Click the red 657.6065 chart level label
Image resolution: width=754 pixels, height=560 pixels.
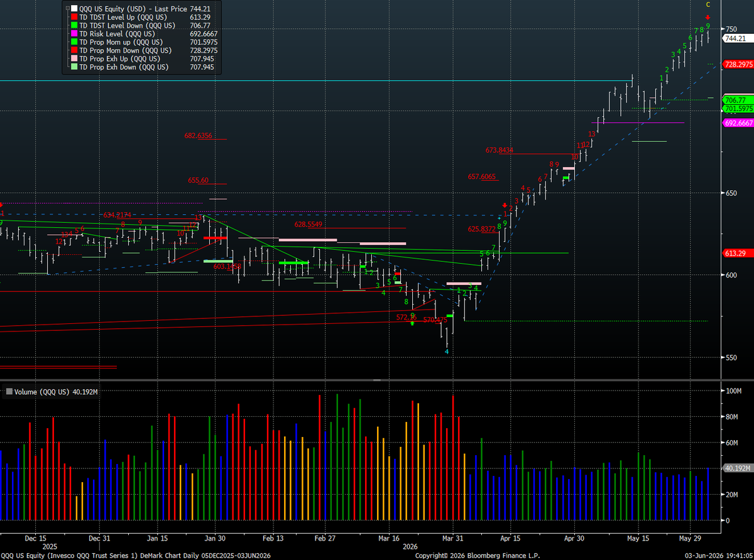[482, 177]
